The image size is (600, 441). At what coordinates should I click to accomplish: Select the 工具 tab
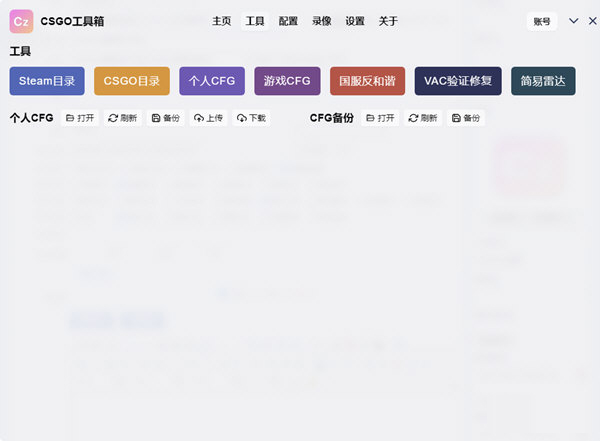pos(255,21)
